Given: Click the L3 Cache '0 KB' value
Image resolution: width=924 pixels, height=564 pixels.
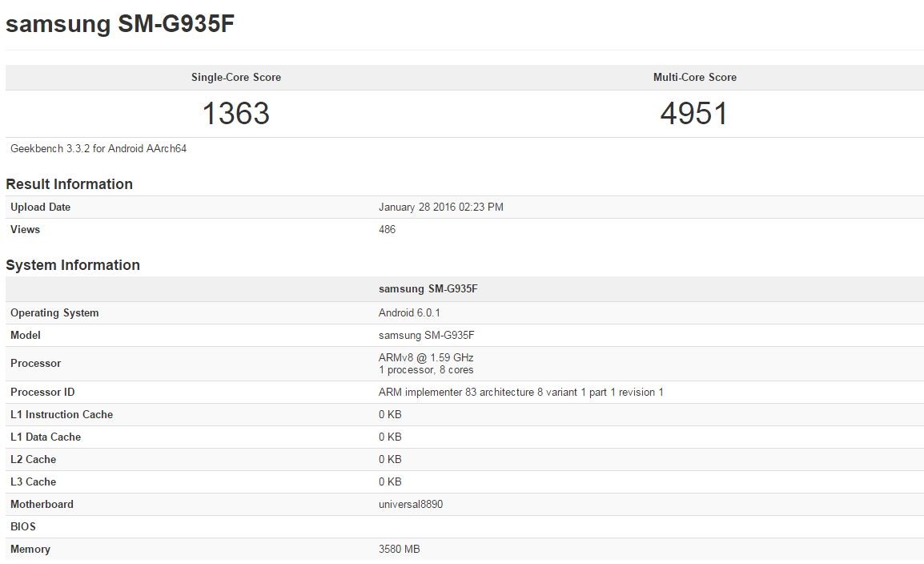Looking at the screenshot, I should (x=389, y=482).
